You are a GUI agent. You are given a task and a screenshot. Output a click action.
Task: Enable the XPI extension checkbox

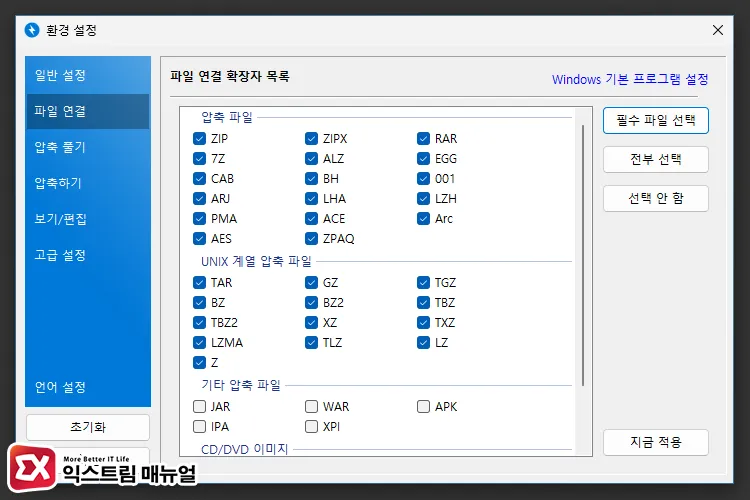[x=311, y=427]
